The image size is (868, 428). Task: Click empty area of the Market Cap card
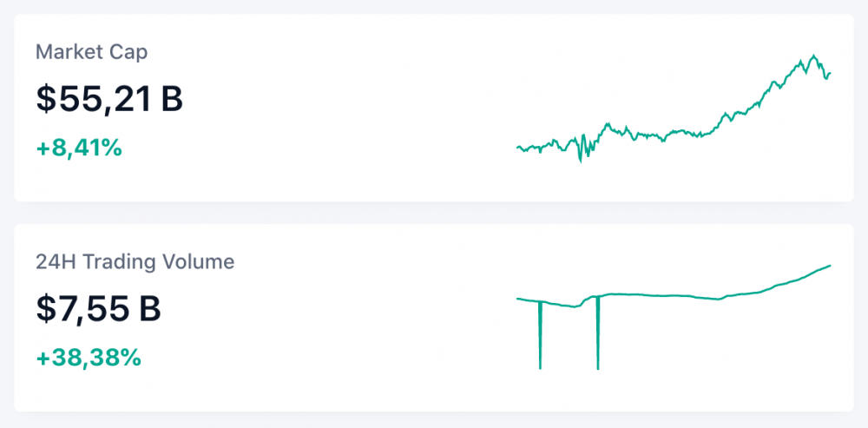(347, 104)
